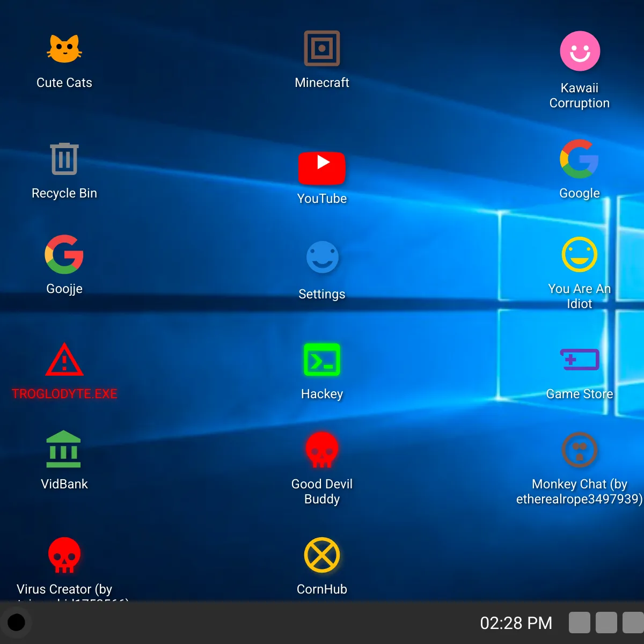Open the green VidBank bank icon
This screenshot has height=644, width=644.
64,450
